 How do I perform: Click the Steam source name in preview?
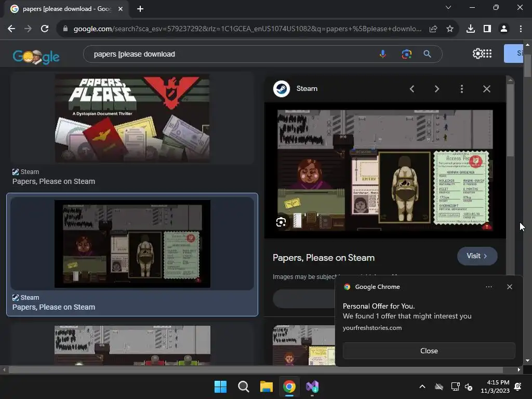click(307, 88)
